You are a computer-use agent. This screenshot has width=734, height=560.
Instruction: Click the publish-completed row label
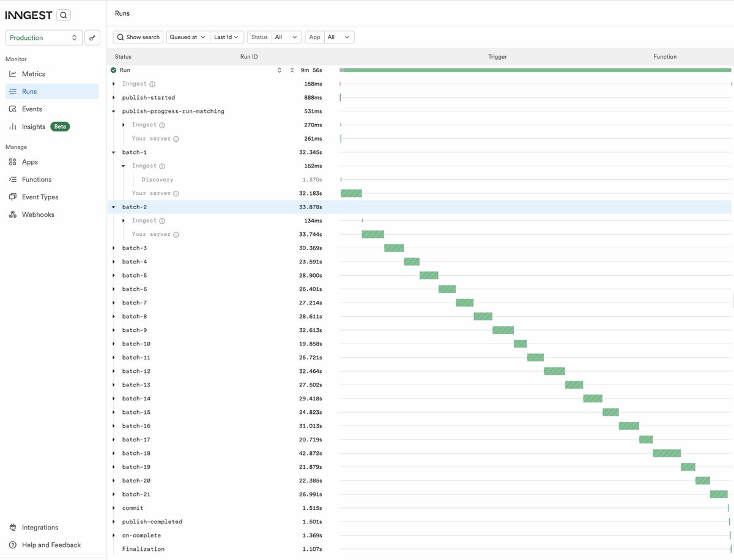pyautogui.click(x=152, y=522)
